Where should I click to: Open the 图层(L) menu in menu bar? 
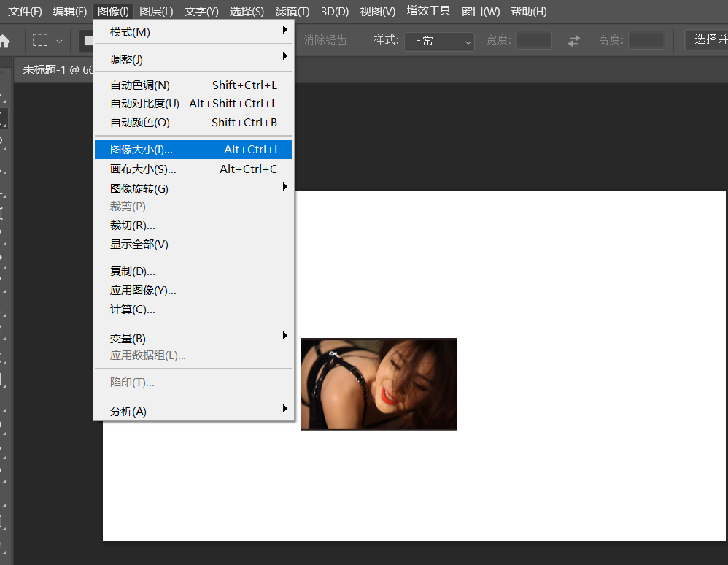tap(156, 12)
